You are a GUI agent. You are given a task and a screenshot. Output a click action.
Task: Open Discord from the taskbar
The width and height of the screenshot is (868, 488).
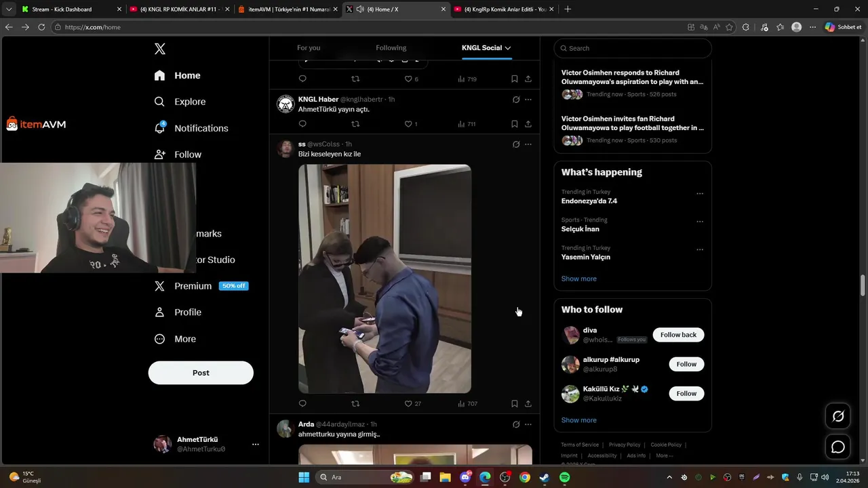465,477
